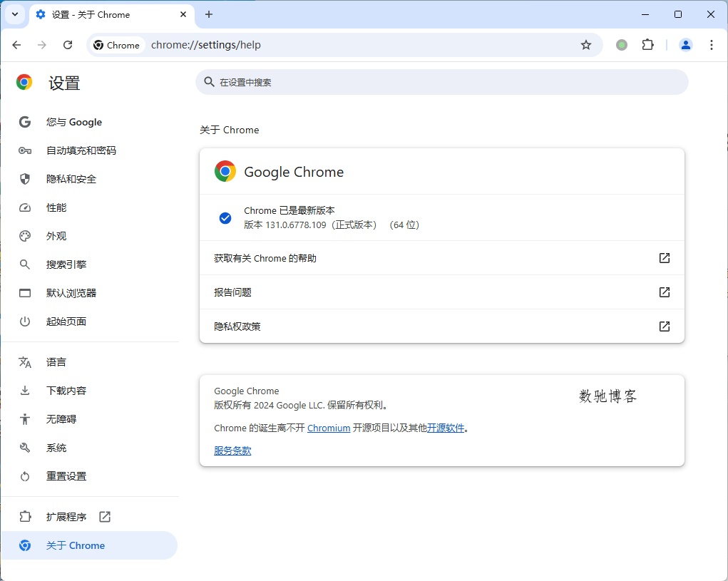Click external link icon beside 扩展程序
728x581 pixels.
click(105, 517)
